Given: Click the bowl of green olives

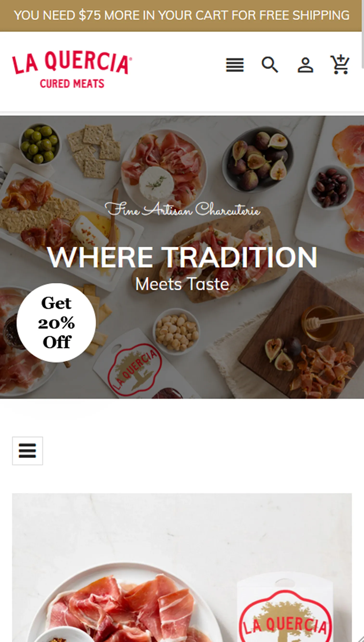Looking at the screenshot, I should pos(39,144).
